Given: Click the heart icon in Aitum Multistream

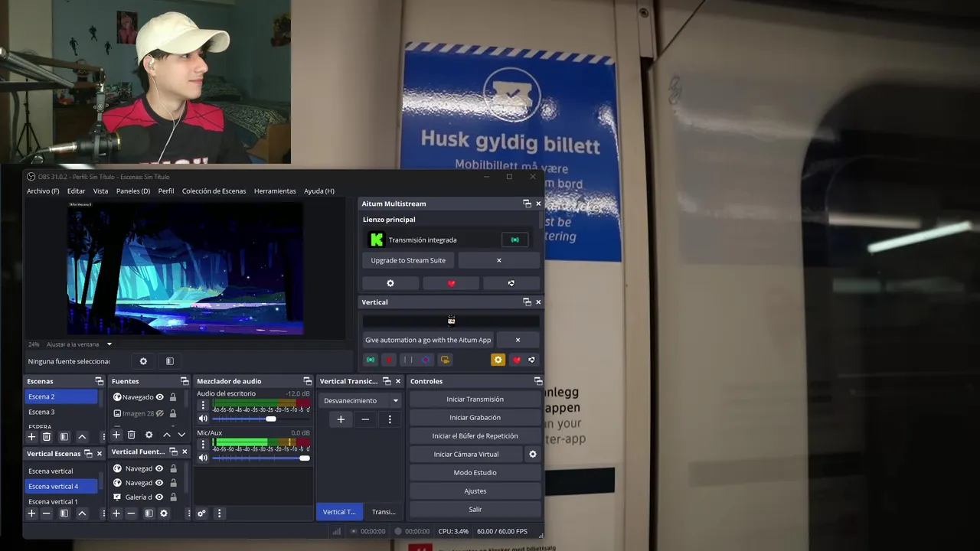Looking at the screenshot, I should coord(451,283).
